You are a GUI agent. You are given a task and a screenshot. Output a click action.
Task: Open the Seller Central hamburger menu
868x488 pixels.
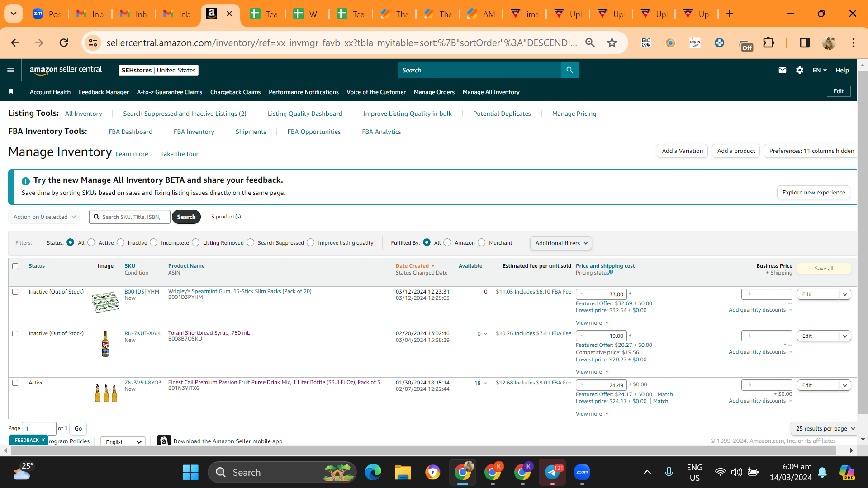[x=11, y=70]
